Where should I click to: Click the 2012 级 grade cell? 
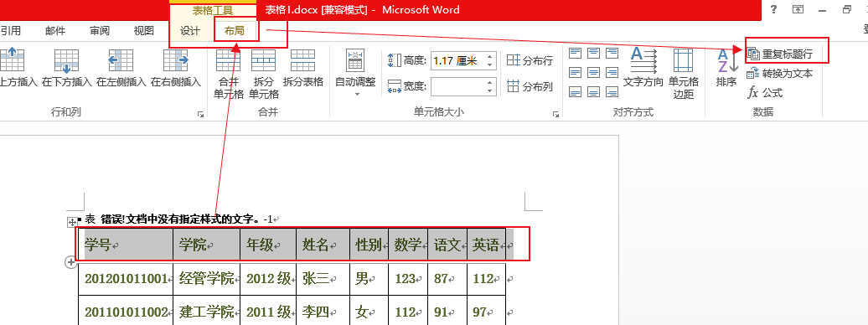pos(268,279)
